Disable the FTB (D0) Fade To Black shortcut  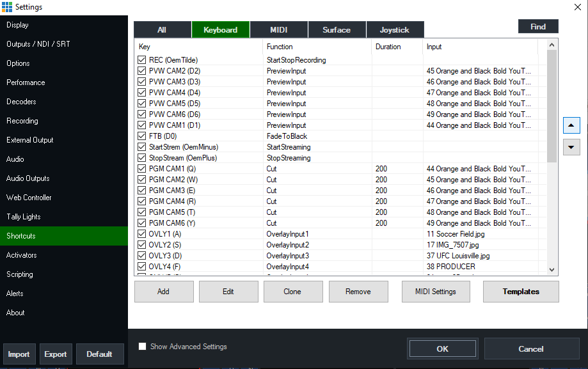point(141,136)
